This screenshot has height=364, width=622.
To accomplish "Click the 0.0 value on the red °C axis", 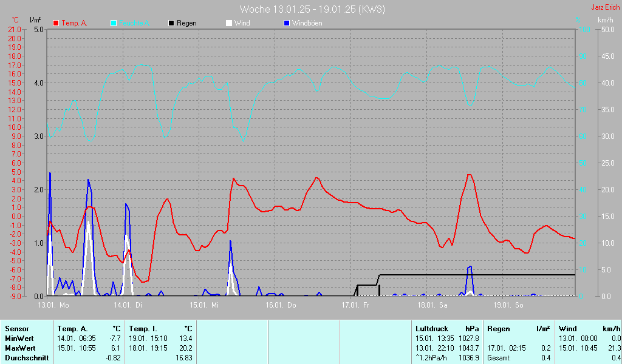I will (16, 216).
